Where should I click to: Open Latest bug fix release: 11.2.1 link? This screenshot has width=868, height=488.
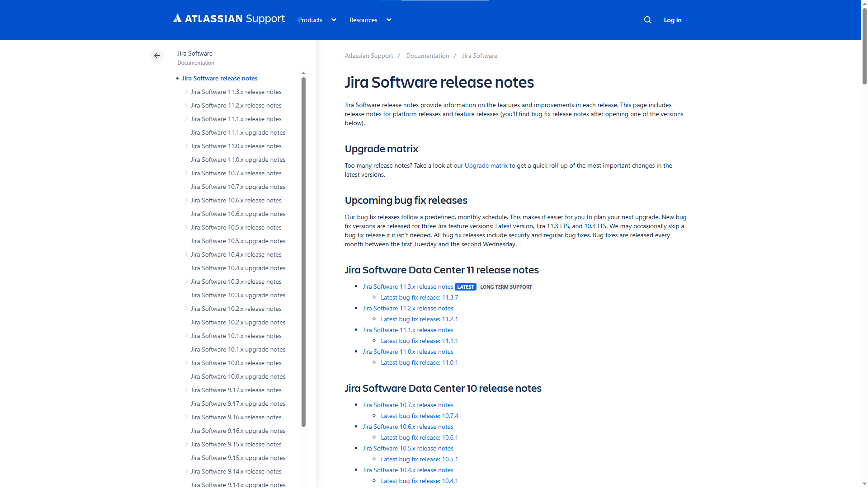(419, 319)
